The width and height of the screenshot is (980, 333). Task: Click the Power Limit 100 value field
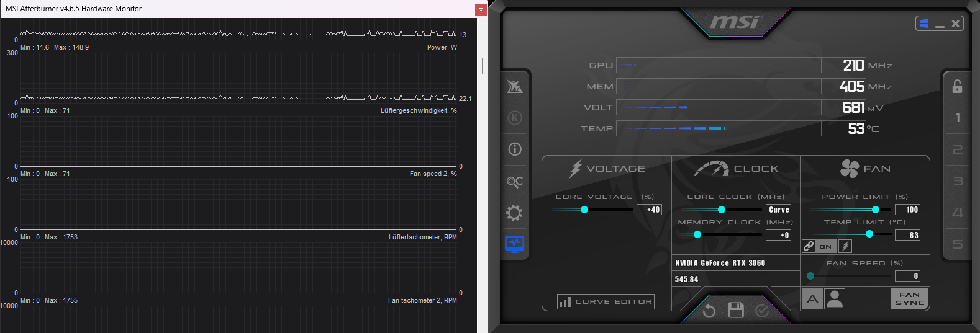coord(907,210)
